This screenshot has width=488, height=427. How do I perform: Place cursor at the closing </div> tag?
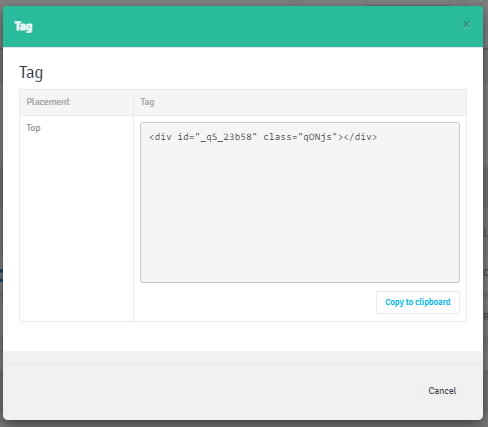[x=360, y=137]
